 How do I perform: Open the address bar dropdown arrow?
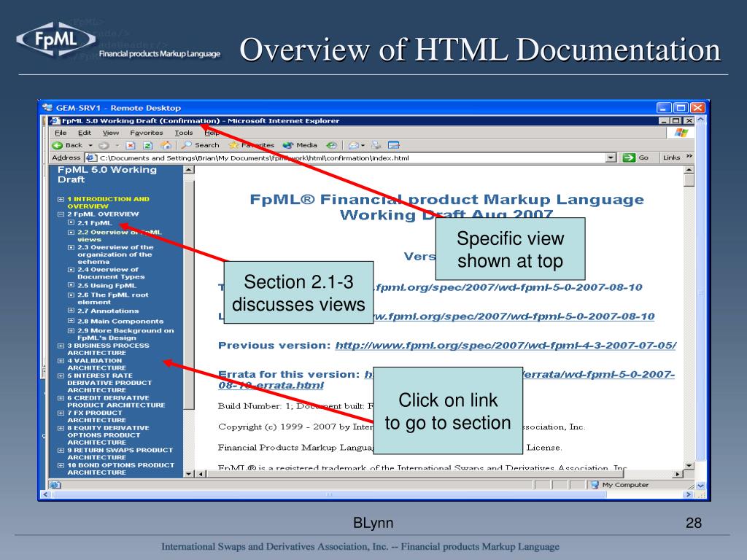point(611,157)
